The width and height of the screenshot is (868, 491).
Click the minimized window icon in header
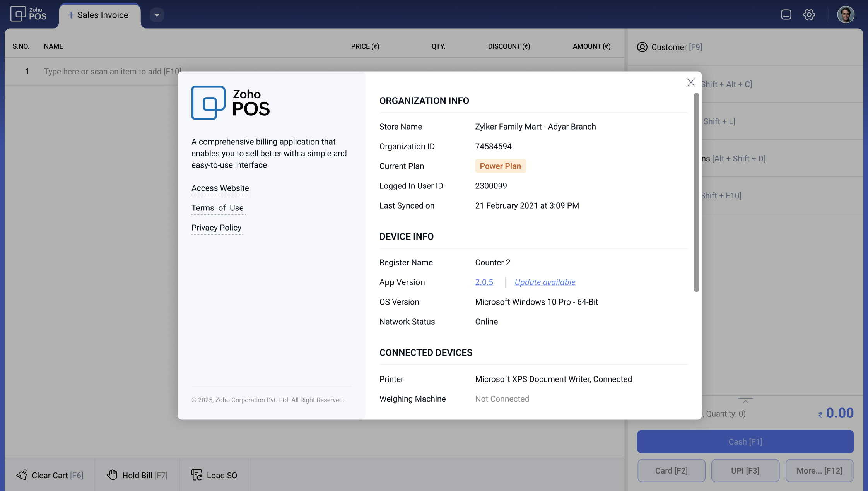(786, 15)
